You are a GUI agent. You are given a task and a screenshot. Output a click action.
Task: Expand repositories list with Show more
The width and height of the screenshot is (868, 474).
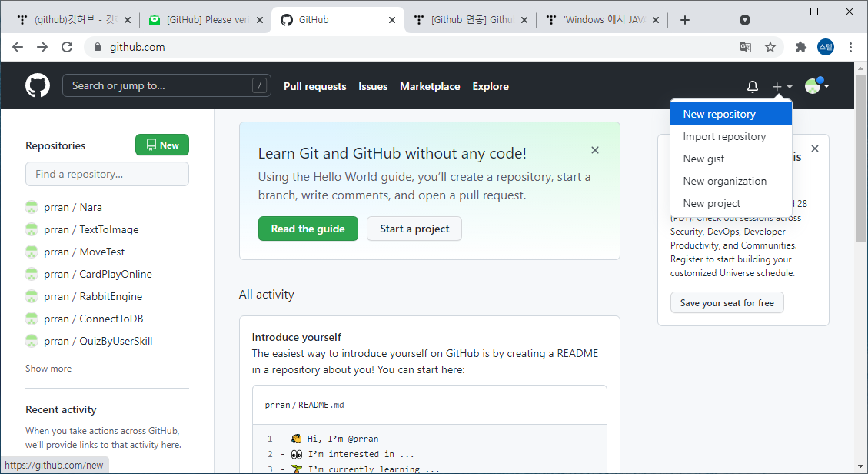pyautogui.click(x=48, y=369)
